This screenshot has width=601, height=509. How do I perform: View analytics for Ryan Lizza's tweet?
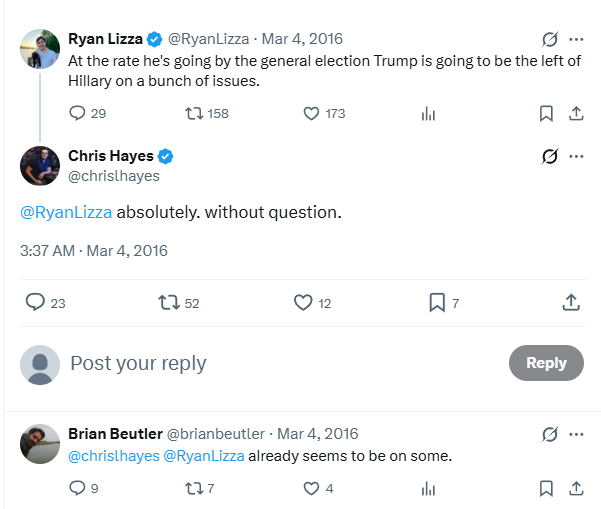click(x=428, y=114)
